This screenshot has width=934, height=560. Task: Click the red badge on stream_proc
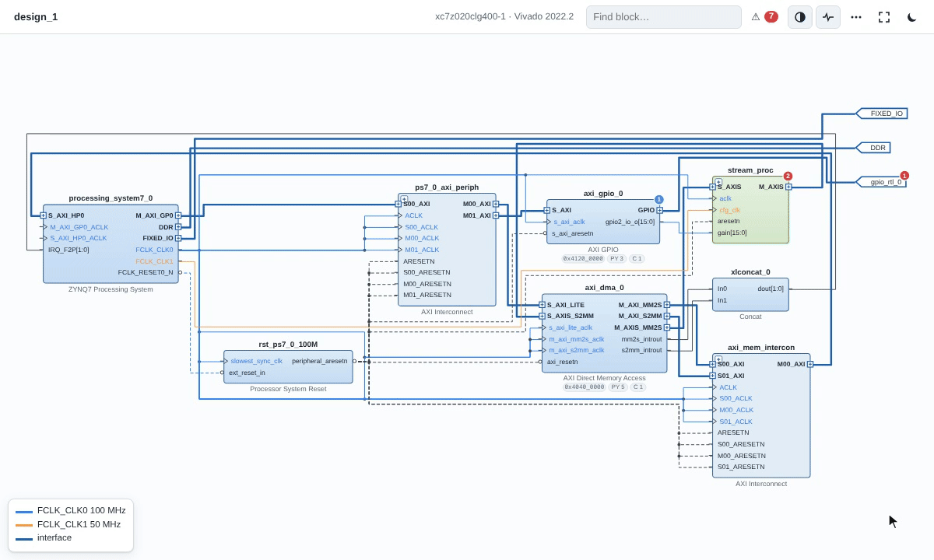click(x=788, y=177)
